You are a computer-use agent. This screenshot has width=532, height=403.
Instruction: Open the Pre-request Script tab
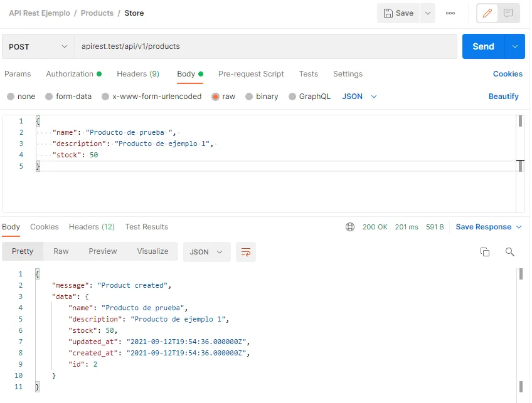[251, 74]
